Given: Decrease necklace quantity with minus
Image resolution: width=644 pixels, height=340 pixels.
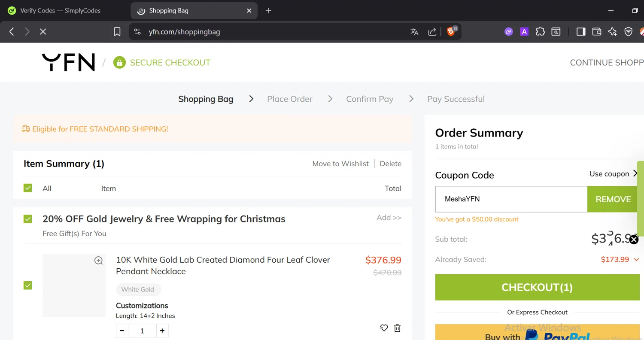Looking at the screenshot, I should pyautogui.click(x=122, y=331).
